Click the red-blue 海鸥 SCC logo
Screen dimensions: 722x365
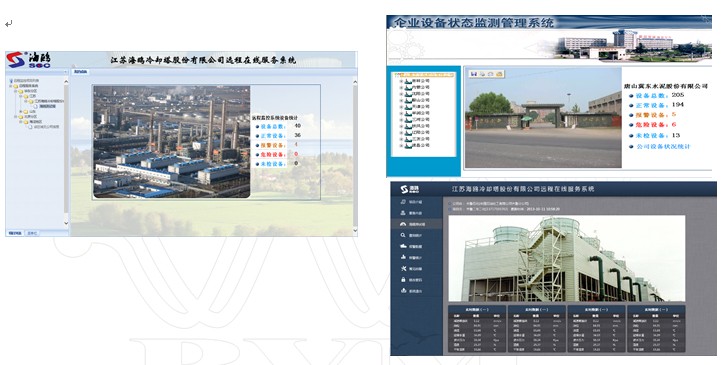(x=28, y=60)
